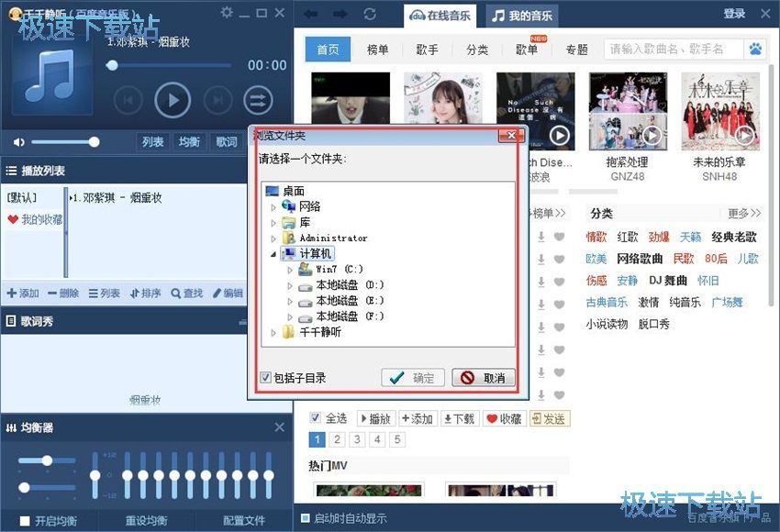This screenshot has width=780, height=532.
Task: Refresh the online music page
Action: pyautogui.click(x=370, y=14)
